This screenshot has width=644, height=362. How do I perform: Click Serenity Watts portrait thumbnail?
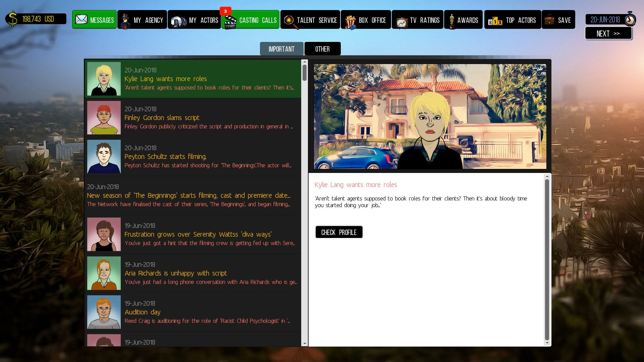click(104, 234)
